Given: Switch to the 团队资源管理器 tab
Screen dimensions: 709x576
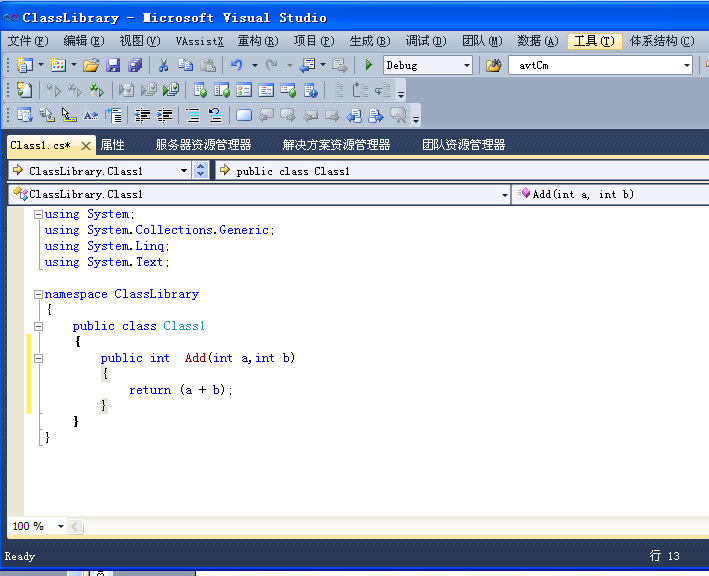Looking at the screenshot, I should click(463, 145).
